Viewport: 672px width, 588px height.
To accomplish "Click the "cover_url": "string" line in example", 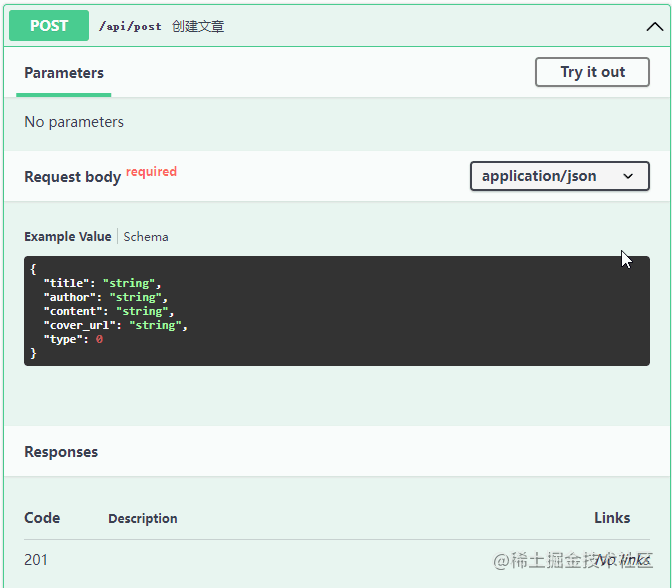I will (116, 325).
